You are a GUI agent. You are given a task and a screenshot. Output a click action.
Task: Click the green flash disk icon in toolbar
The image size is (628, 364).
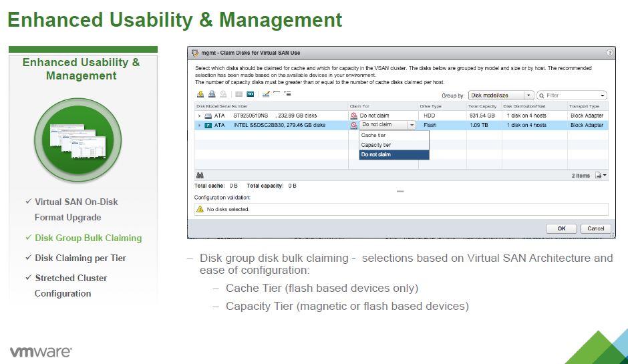click(x=251, y=95)
